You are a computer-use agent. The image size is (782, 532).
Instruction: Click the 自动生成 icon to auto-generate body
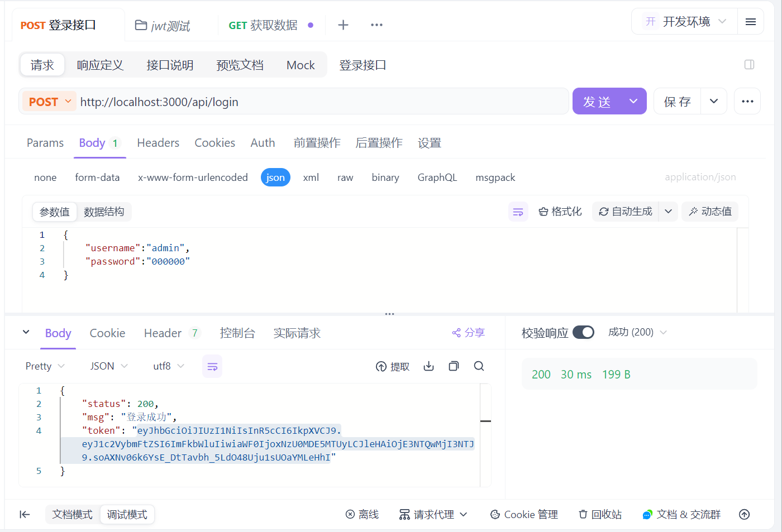pyautogui.click(x=625, y=212)
